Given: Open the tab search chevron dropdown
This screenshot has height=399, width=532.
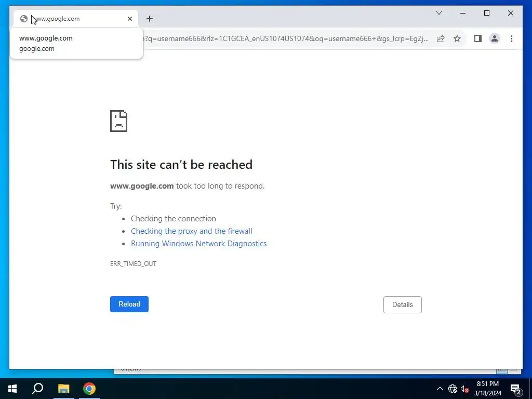Looking at the screenshot, I should click(x=438, y=13).
